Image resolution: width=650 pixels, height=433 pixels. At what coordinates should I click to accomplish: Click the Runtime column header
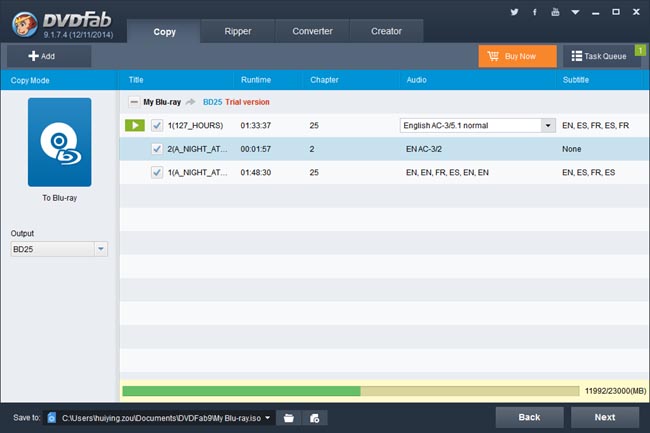pyautogui.click(x=256, y=80)
